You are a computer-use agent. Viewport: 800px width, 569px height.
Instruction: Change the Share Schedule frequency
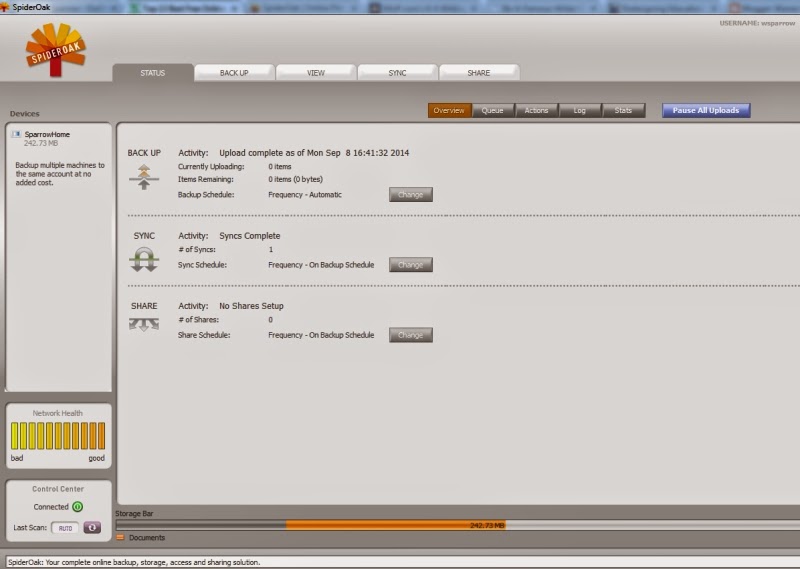click(x=411, y=335)
